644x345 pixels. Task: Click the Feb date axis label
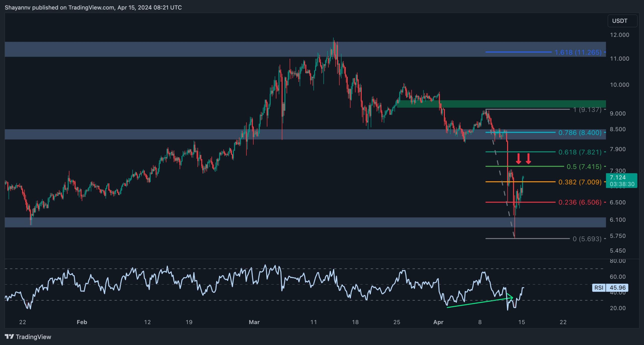point(82,322)
